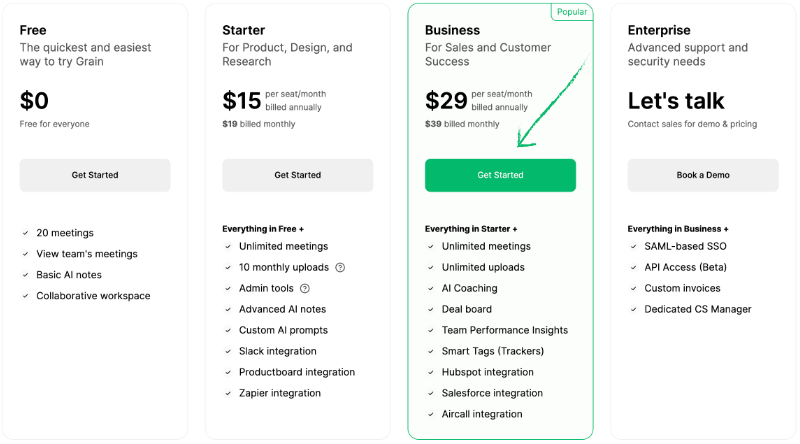The width and height of the screenshot is (800, 444).
Task: Book a Demo for Enterprise plan
Action: click(703, 175)
